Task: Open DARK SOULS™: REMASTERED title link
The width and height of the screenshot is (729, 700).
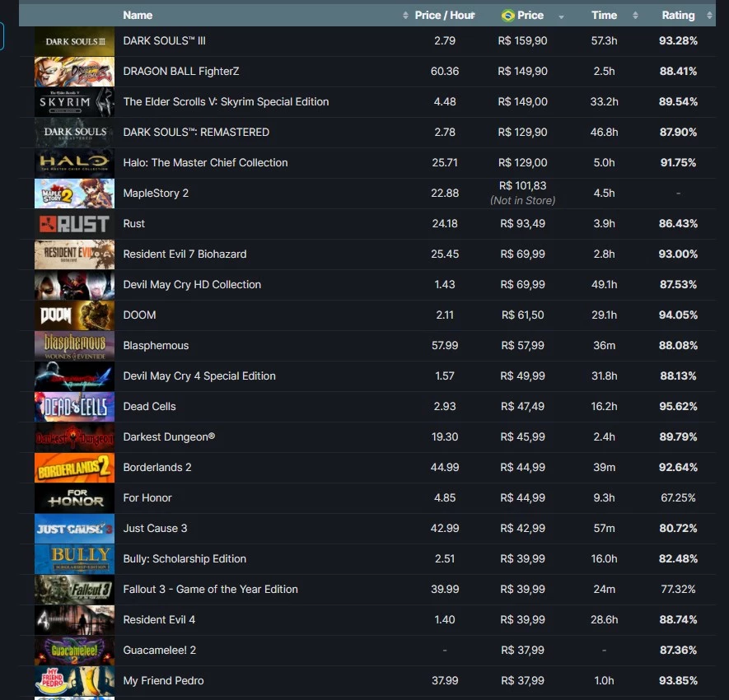Action: click(x=196, y=133)
